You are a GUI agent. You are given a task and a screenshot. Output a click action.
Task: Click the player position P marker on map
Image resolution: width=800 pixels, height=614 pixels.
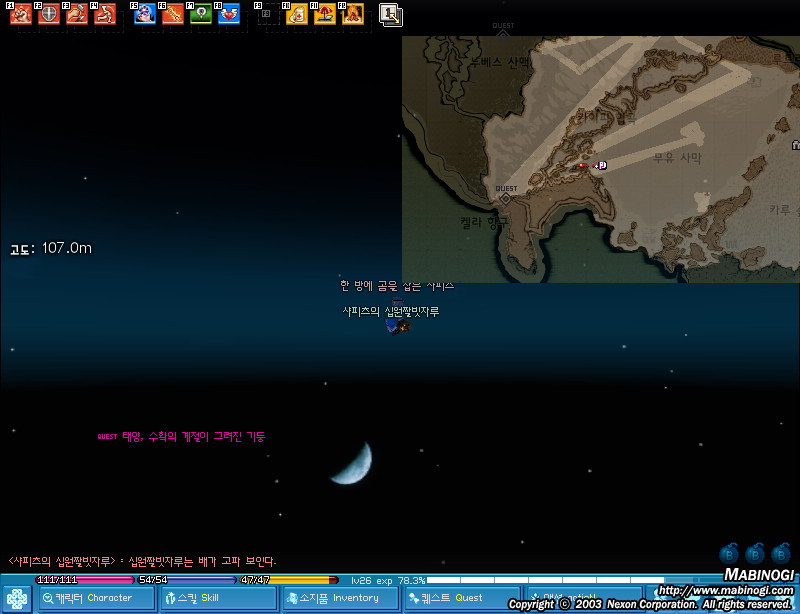(x=602, y=165)
